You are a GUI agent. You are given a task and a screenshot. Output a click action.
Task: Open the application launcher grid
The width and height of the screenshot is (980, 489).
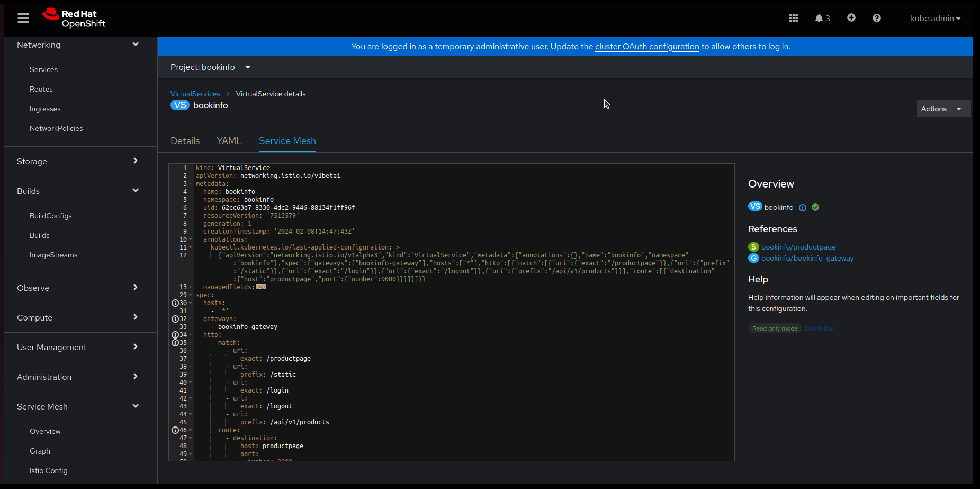tap(793, 19)
